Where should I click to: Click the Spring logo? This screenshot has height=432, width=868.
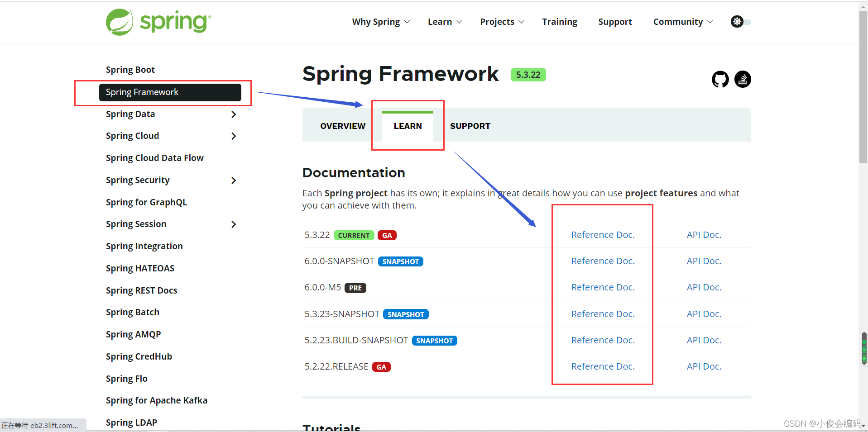(x=158, y=22)
